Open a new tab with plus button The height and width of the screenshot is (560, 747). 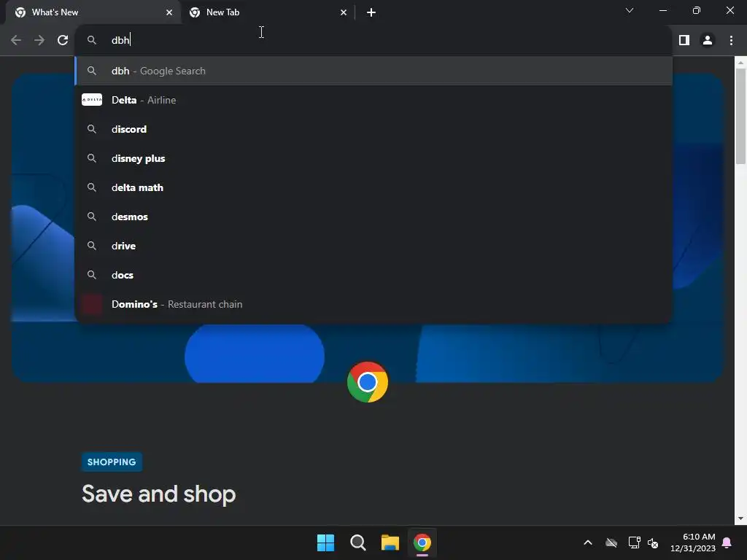tap(371, 12)
